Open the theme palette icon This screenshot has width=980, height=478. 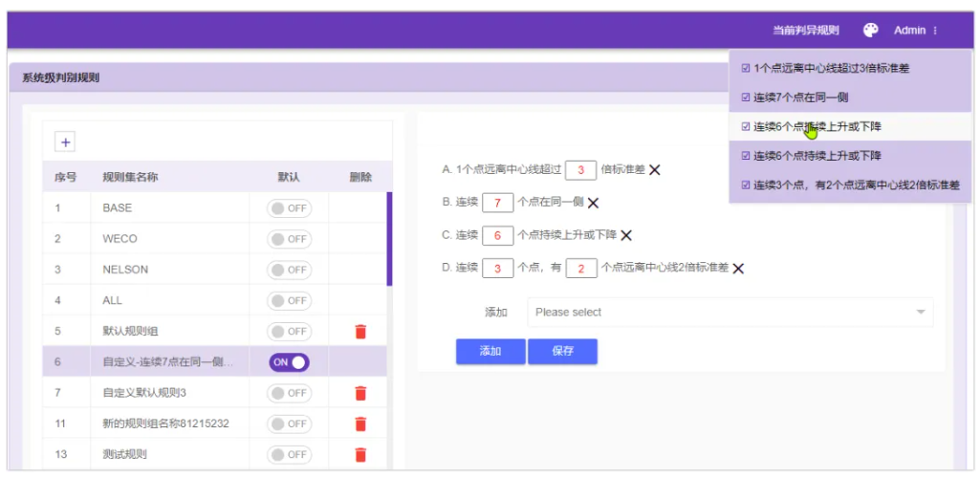[x=870, y=31]
